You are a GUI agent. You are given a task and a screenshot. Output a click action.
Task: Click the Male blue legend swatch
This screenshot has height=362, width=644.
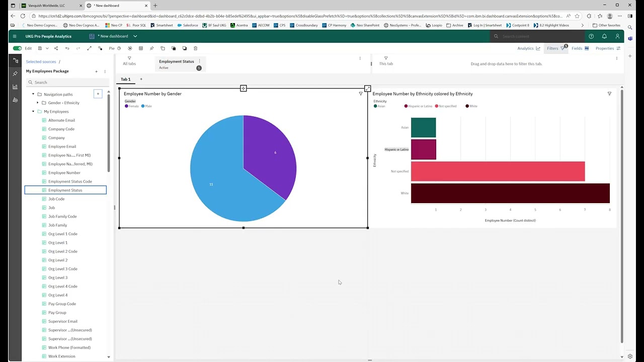click(x=143, y=106)
